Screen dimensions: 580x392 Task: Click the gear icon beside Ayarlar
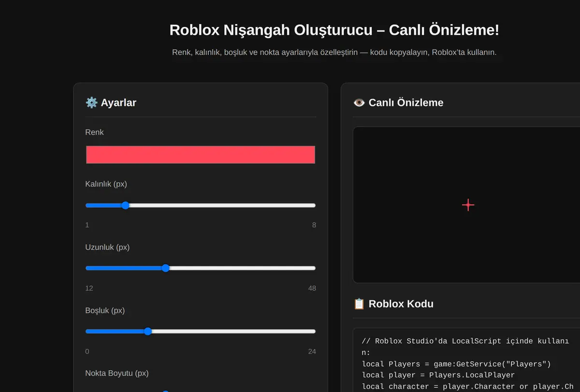click(91, 102)
